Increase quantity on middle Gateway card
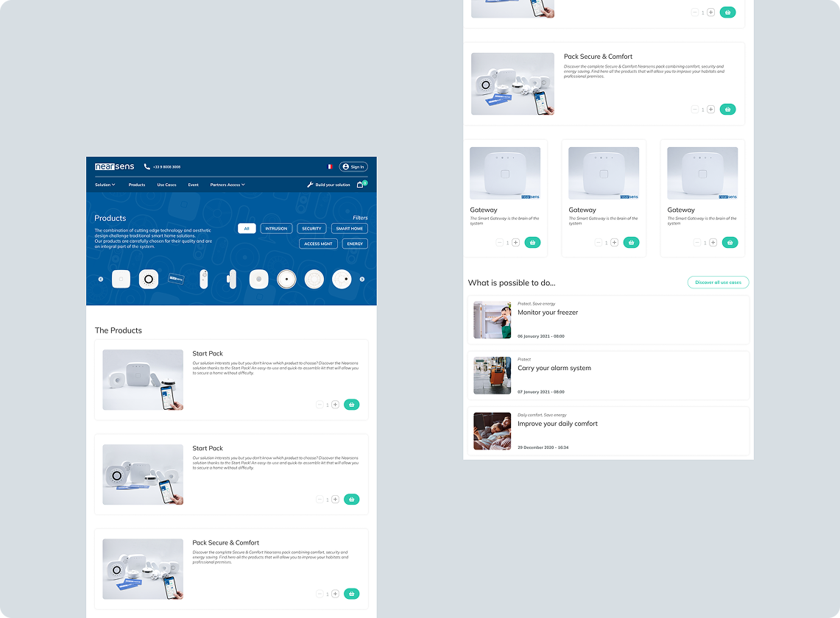Viewport: 840px width, 618px height. point(615,243)
